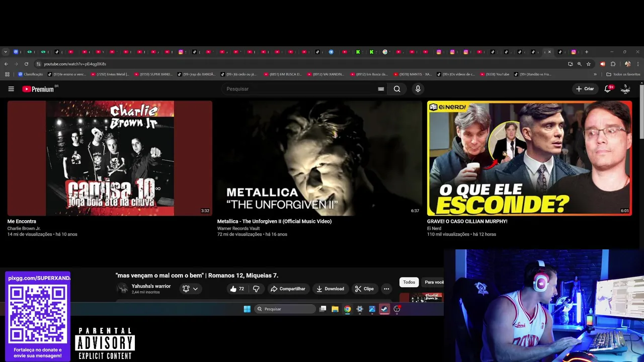644x362 pixels.
Task: Play the Ei Nerd Cillian Murphy thumbnail
Action: tap(529, 158)
